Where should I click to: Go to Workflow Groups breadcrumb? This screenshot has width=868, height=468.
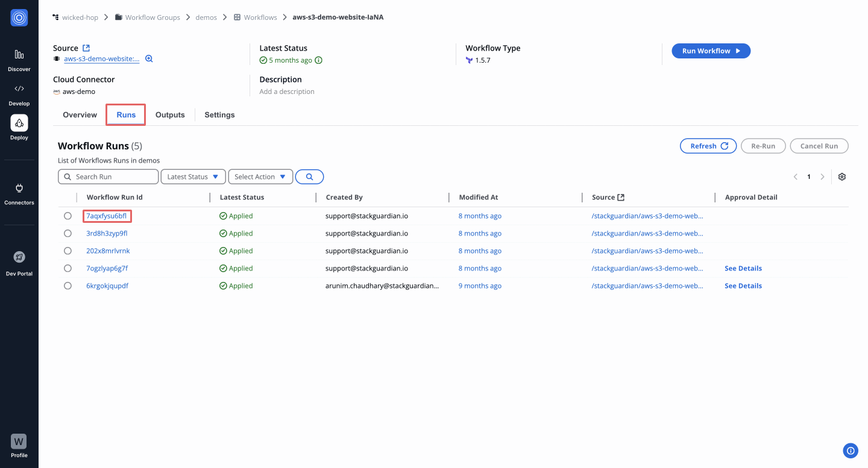point(148,17)
